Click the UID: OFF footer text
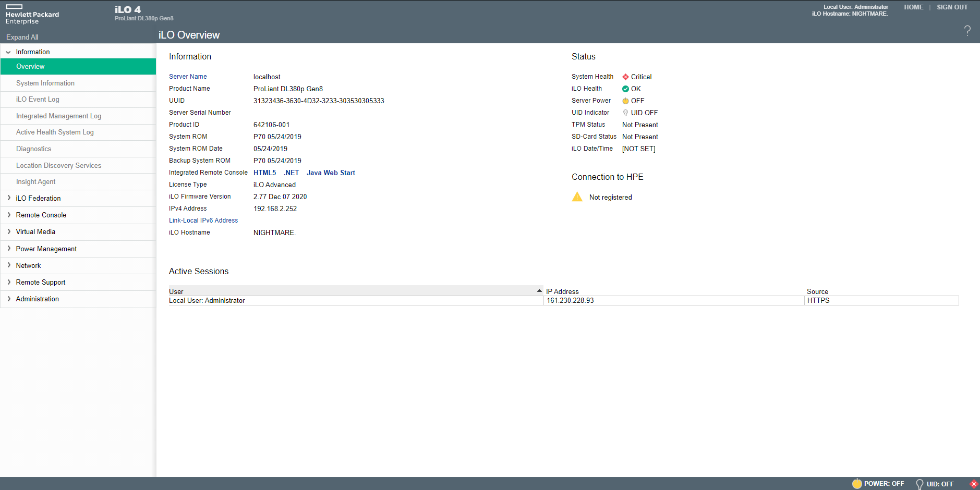The image size is (980, 490). (x=940, y=484)
